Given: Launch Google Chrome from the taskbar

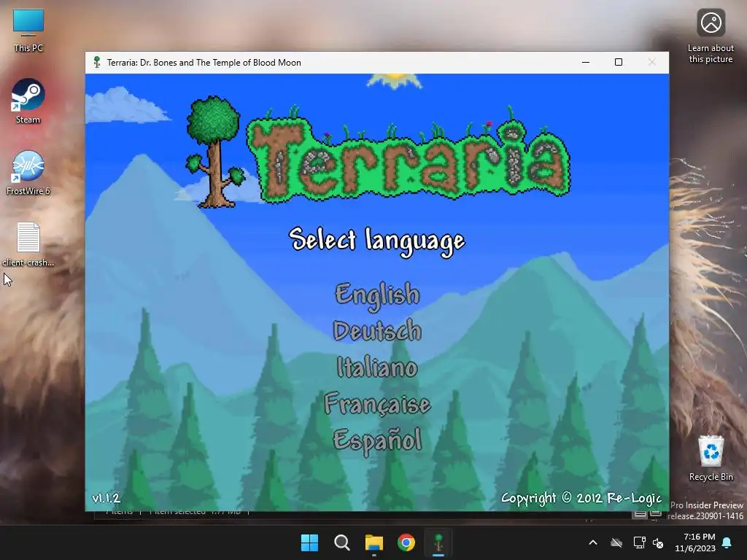Looking at the screenshot, I should 406,542.
